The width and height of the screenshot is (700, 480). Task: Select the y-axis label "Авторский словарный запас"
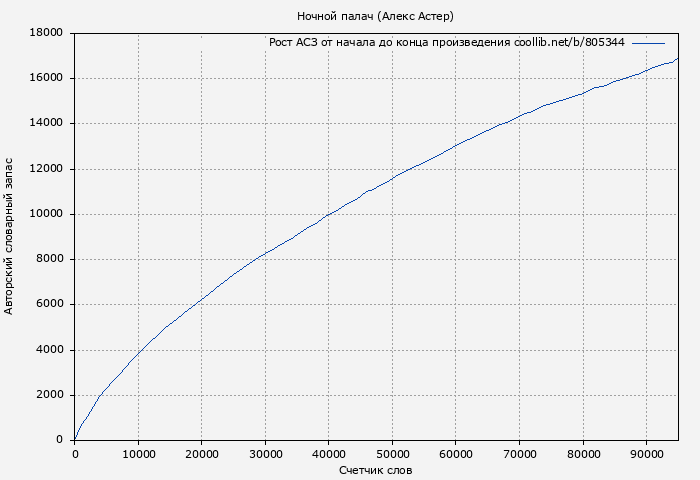point(10,236)
